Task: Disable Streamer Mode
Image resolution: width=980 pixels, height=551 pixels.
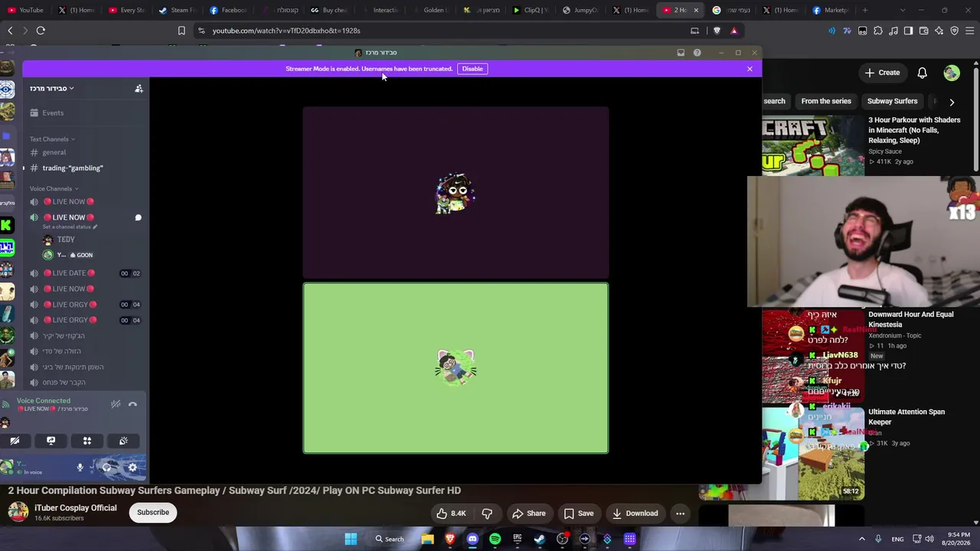Action: (472, 69)
